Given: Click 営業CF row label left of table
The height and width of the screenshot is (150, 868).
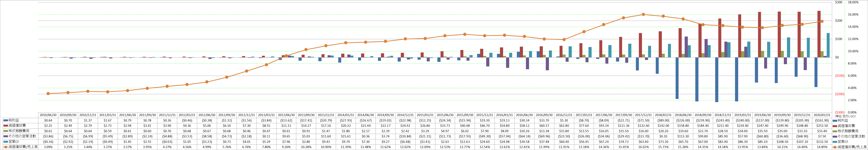Looking at the screenshot, I should coord(14,142).
